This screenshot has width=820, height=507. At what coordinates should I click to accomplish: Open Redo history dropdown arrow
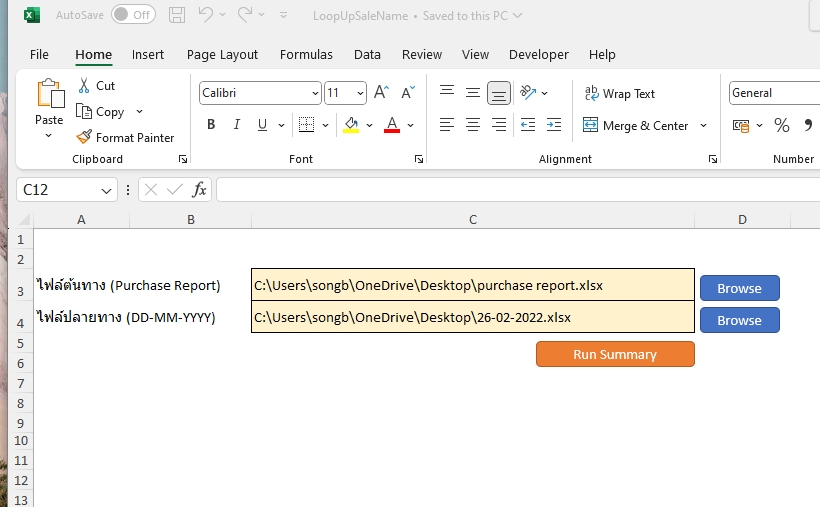point(261,15)
